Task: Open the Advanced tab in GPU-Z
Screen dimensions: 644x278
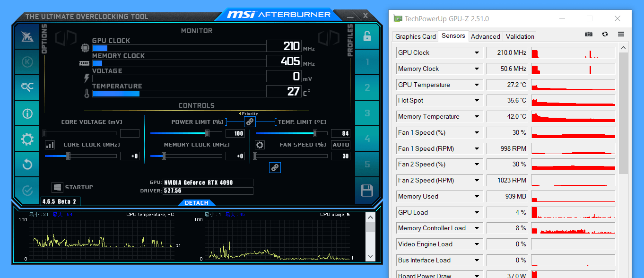Action: [486, 36]
